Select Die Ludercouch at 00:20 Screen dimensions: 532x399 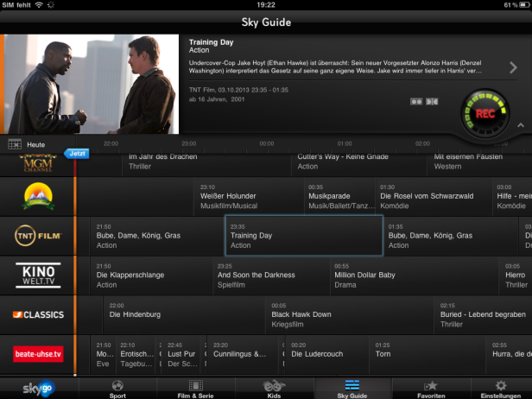(327, 354)
